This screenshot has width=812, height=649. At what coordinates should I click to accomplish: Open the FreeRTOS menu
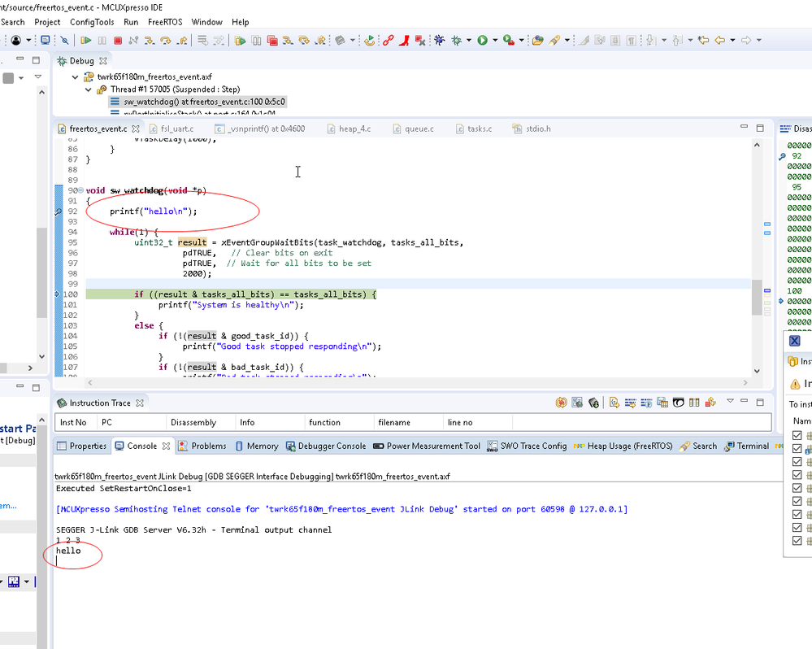[x=165, y=22]
